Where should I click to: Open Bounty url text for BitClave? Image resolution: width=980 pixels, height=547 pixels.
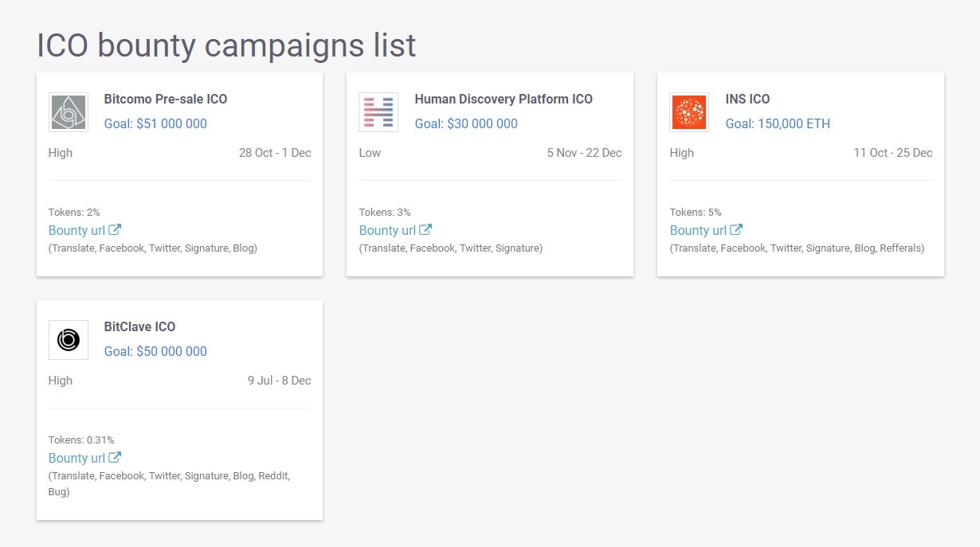[76, 459]
